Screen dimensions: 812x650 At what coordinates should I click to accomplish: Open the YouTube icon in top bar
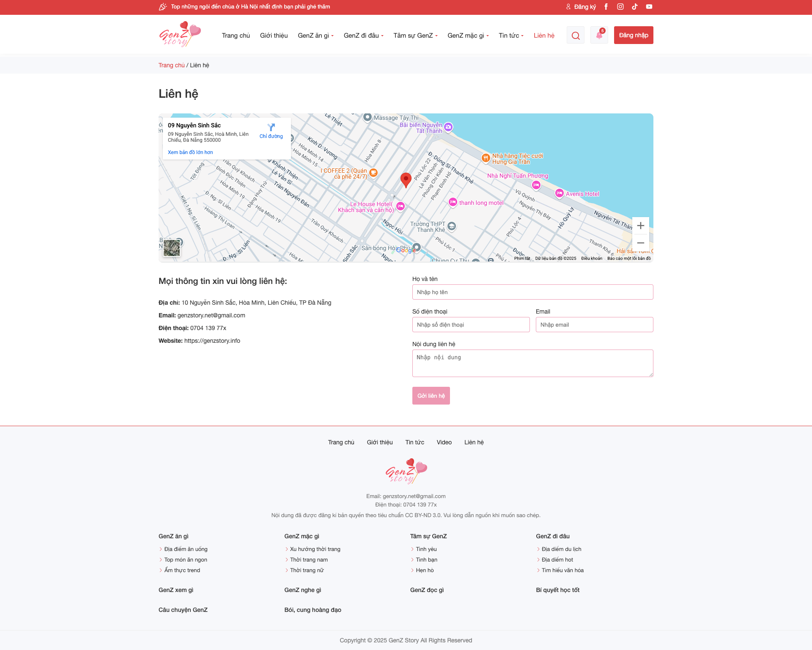(x=649, y=7)
